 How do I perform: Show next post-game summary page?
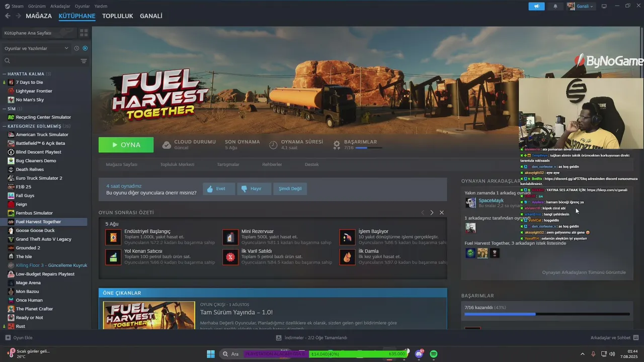(x=432, y=213)
